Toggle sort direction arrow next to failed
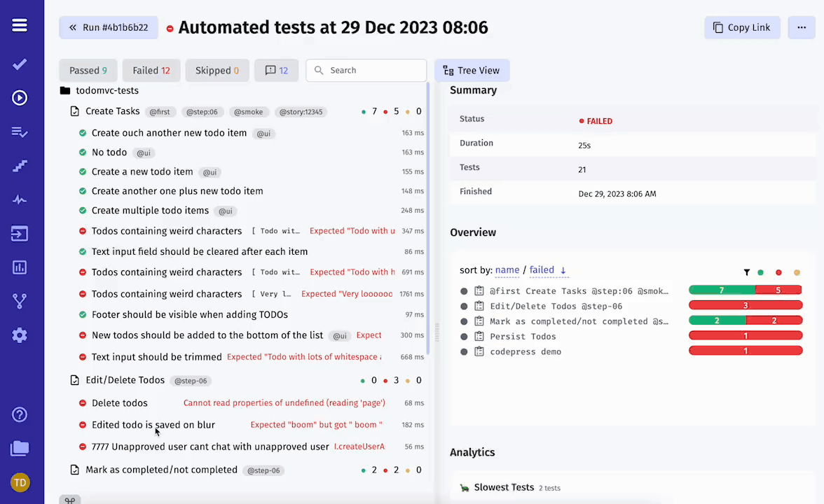The width and height of the screenshot is (824, 504). coord(563,270)
